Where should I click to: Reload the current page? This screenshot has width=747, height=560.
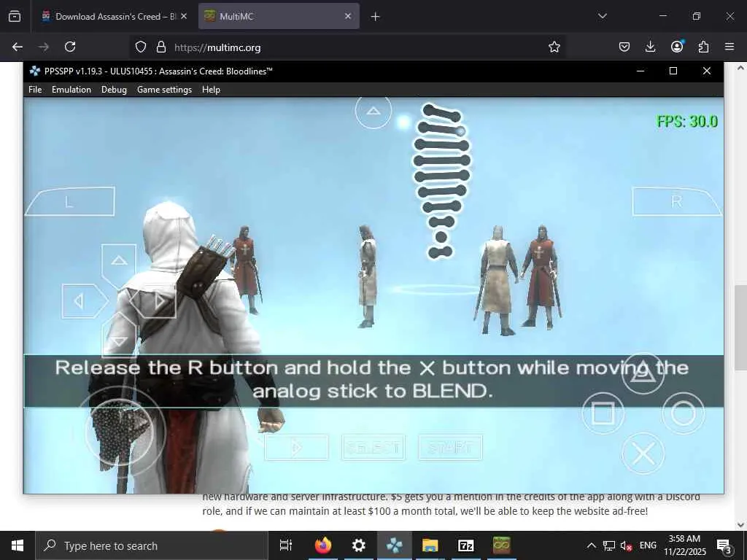pos(70,47)
